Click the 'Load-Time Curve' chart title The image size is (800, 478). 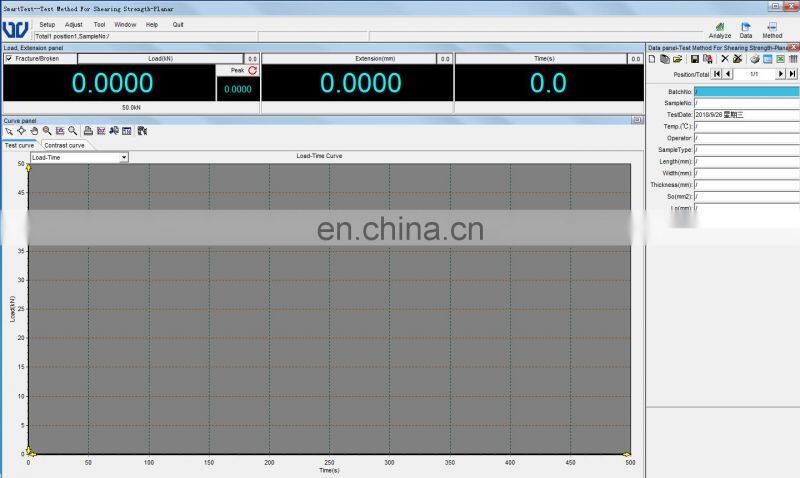(x=319, y=156)
